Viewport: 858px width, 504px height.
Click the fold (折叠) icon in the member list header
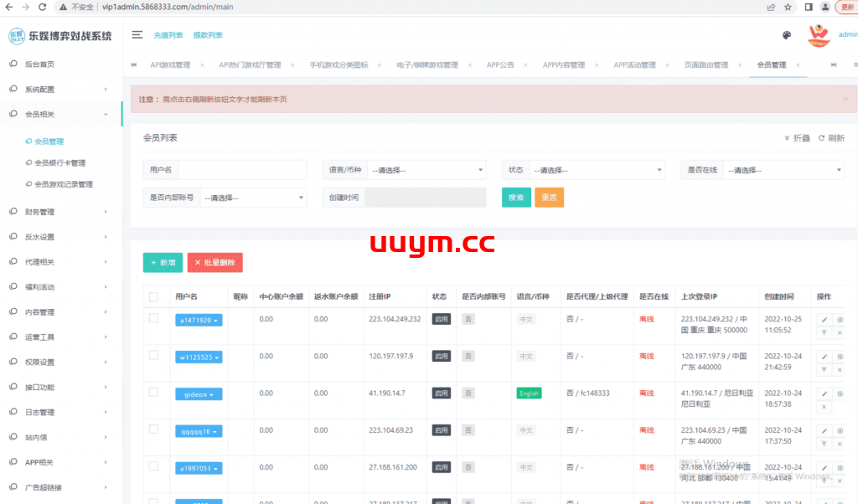[788, 138]
